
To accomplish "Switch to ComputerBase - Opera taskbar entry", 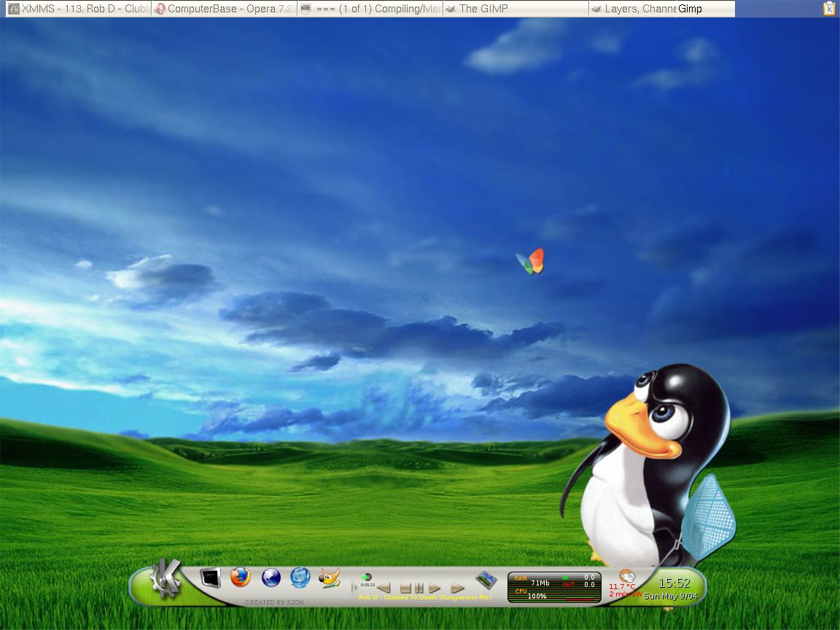I will click(x=225, y=9).
